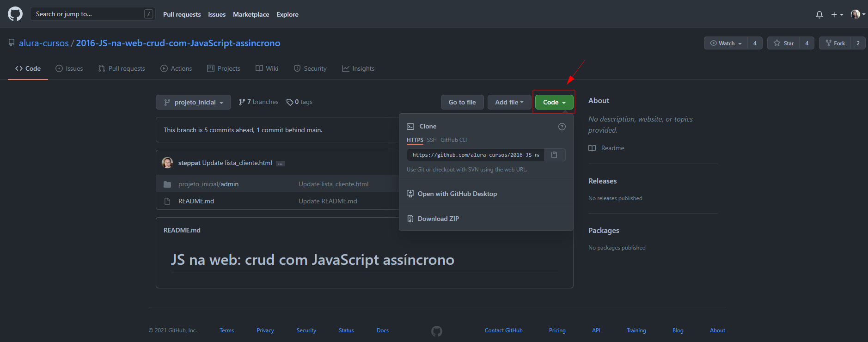Open Explore in the top bar

(287, 14)
